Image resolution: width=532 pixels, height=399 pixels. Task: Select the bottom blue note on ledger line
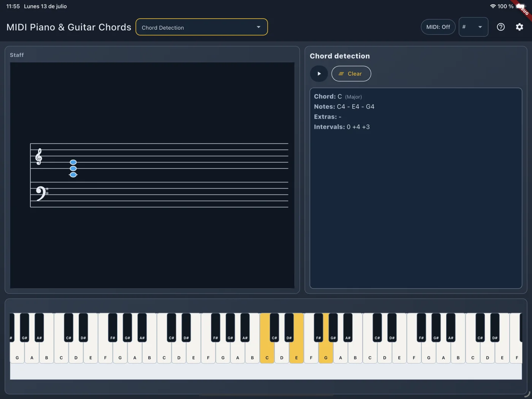73,175
